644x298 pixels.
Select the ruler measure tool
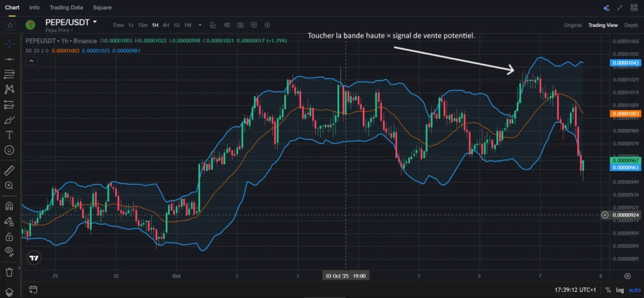click(9, 170)
